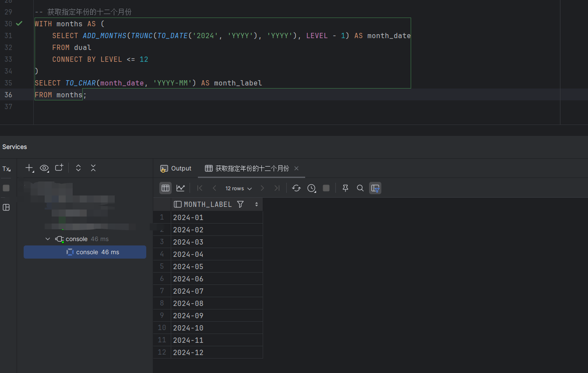
Task: Click the add service plus icon
Action: tap(29, 168)
